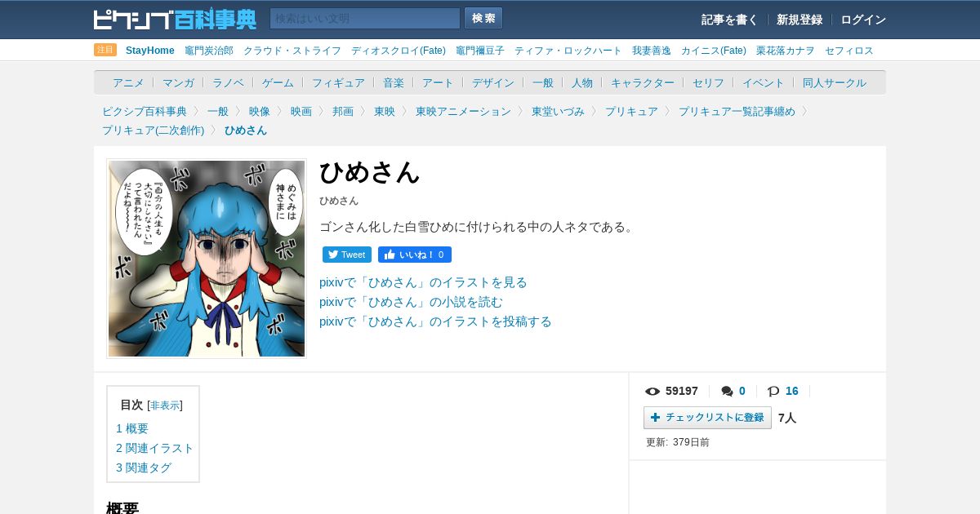Open カイニス(Fate) trending tag
Viewport: 980px width, 514px height.
714,51
